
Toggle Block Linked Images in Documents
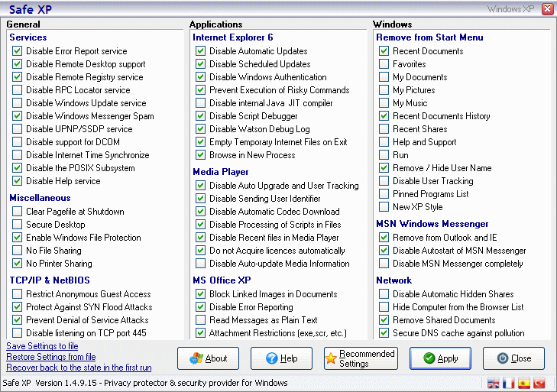[200, 294]
